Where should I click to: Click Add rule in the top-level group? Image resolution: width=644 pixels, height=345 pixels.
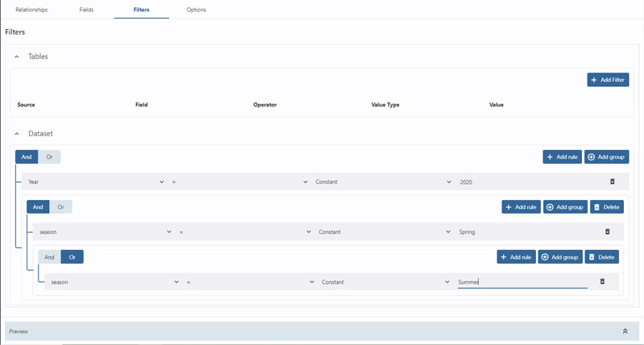tap(561, 157)
